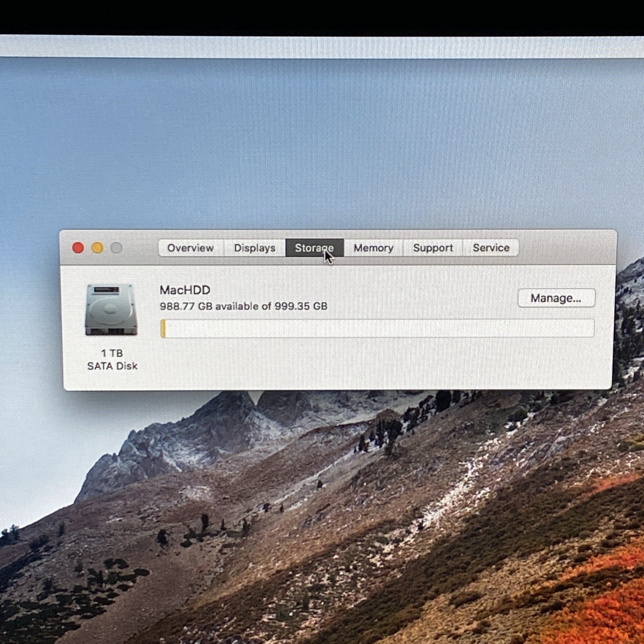Viewport: 644px width, 644px height.
Task: Select the Storage tab
Action: pyautogui.click(x=314, y=248)
